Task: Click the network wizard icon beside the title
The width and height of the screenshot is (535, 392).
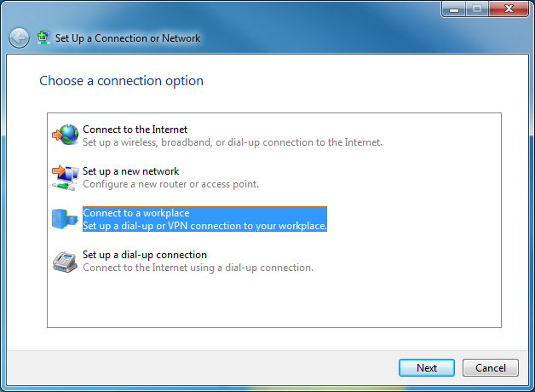Action: click(43, 37)
